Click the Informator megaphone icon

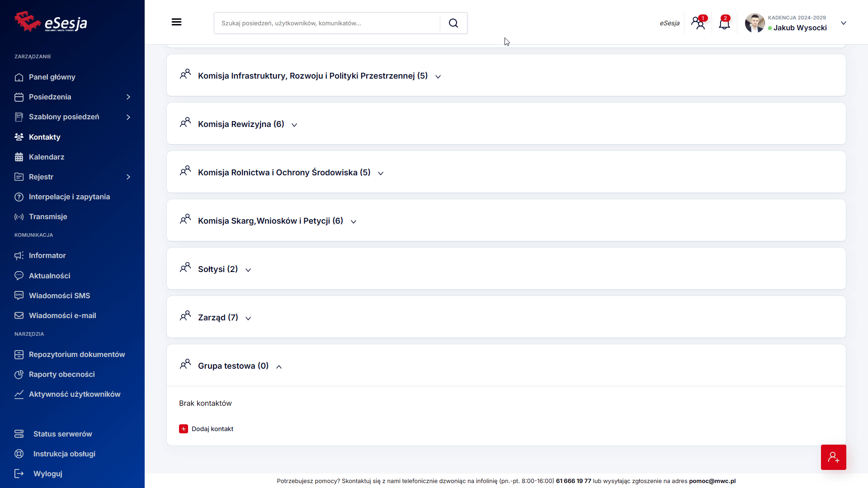(19, 256)
